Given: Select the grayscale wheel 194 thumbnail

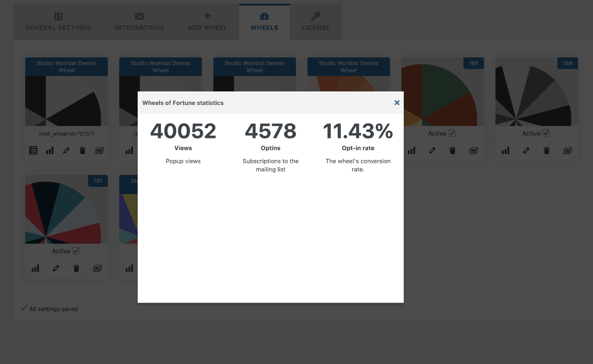Looking at the screenshot, I should (x=537, y=92).
